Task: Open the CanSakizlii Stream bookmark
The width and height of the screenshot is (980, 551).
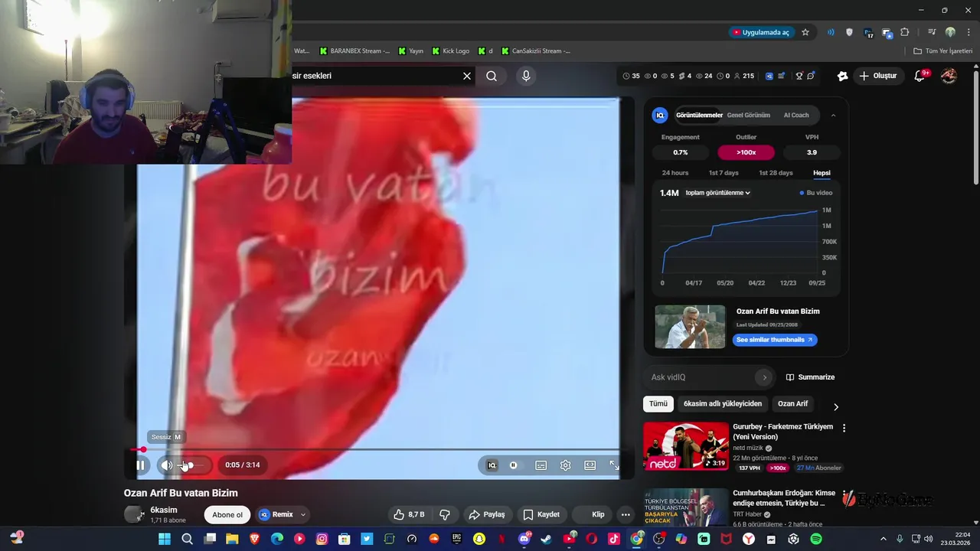Action: (536, 51)
